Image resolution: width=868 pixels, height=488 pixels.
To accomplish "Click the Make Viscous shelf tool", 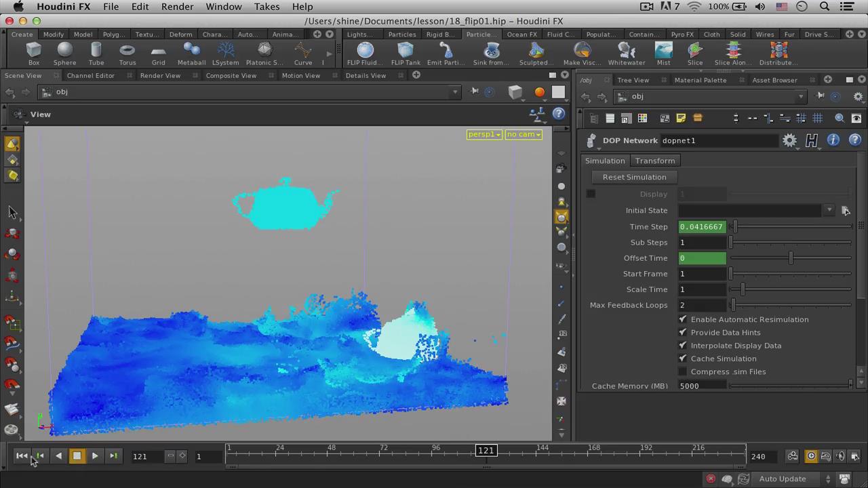I will [582, 54].
